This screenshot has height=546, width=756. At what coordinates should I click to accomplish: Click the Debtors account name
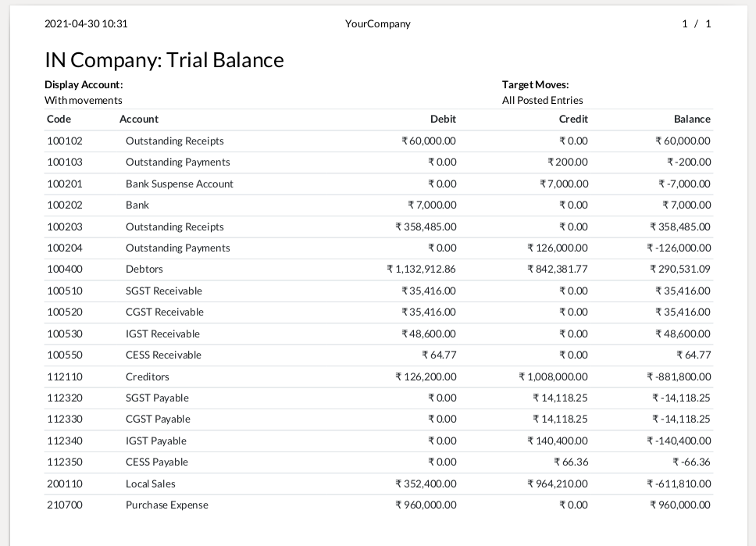click(x=144, y=269)
